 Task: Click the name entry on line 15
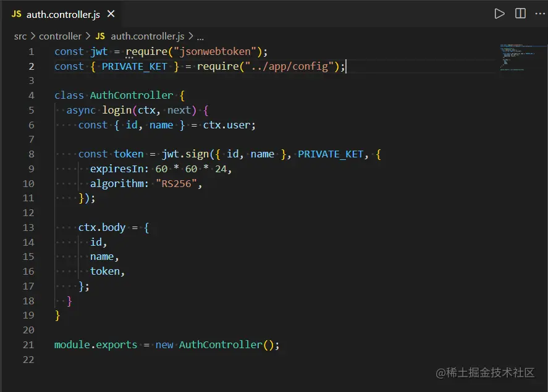(102, 257)
